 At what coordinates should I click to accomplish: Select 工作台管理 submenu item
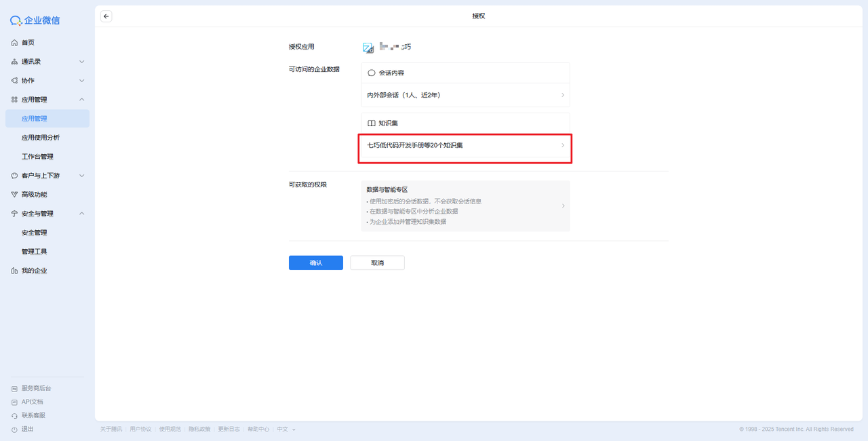pyautogui.click(x=37, y=157)
